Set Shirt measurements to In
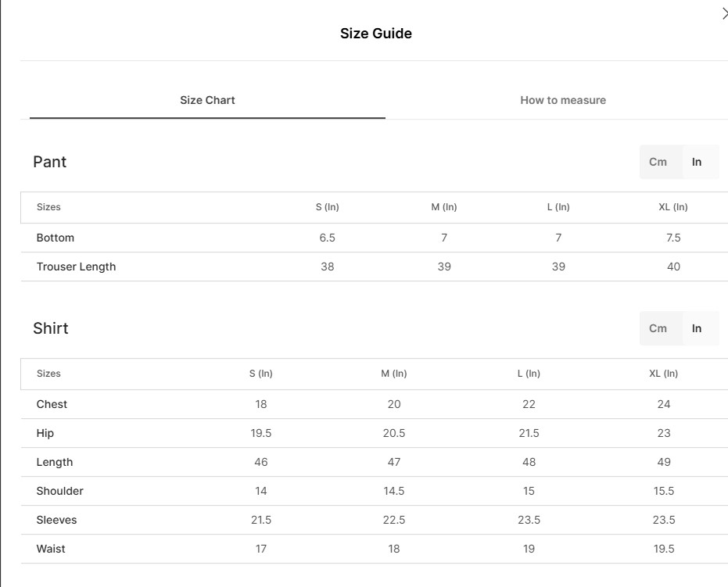The image size is (728, 587). point(697,328)
